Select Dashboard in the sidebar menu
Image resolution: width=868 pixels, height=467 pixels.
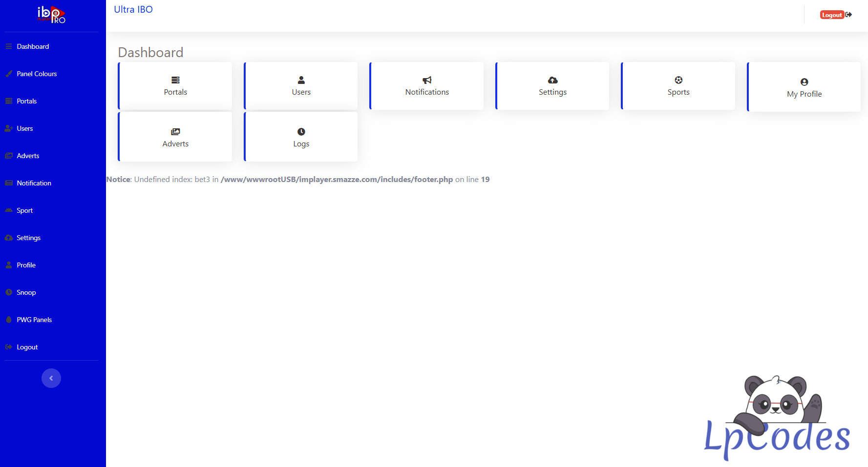coord(33,46)
